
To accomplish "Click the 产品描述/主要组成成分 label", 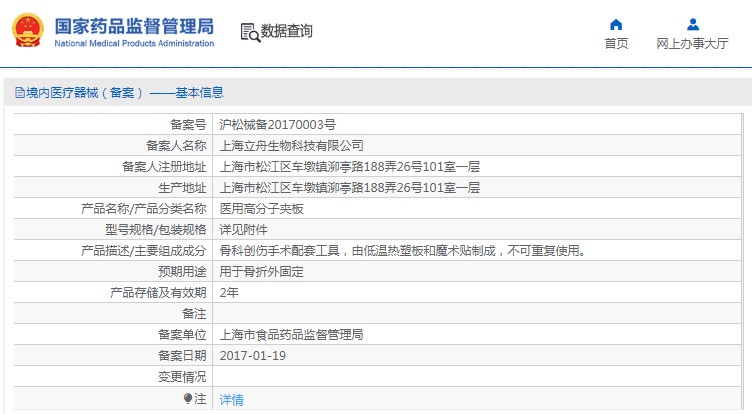I will pyautogui.click(x=143, y=250).
